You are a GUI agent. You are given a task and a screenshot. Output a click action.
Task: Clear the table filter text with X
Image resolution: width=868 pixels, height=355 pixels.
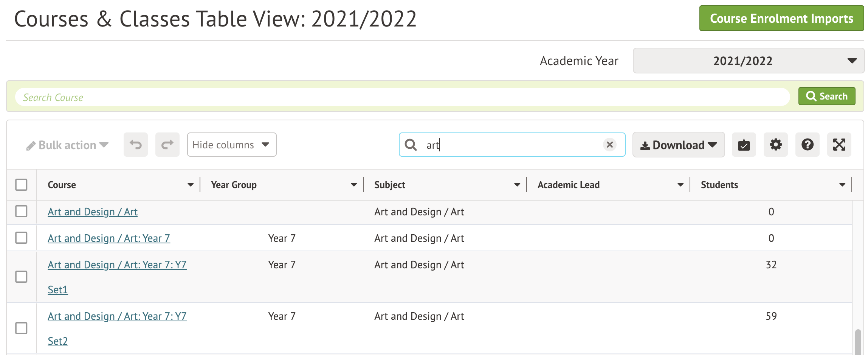pos(609,145)
